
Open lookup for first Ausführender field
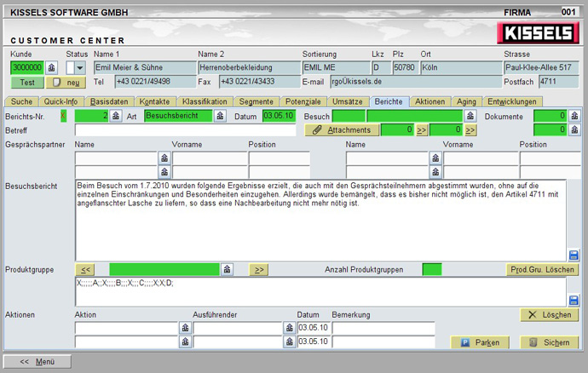coord(289,328)
